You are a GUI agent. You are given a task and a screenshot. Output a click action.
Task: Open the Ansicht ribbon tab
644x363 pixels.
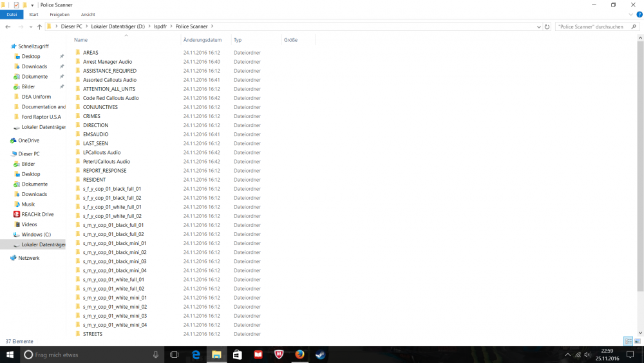pos(88,14)
